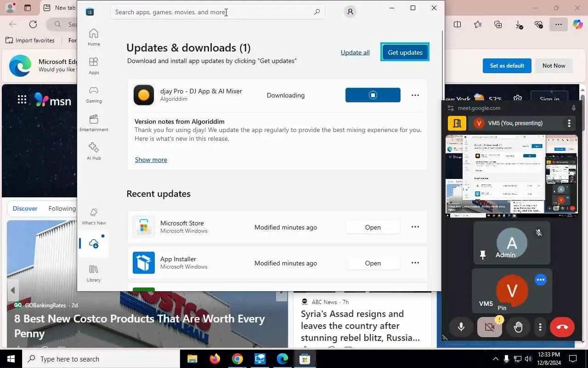Open Edge Collections icon
588x368 pixels.
(498, 25)
